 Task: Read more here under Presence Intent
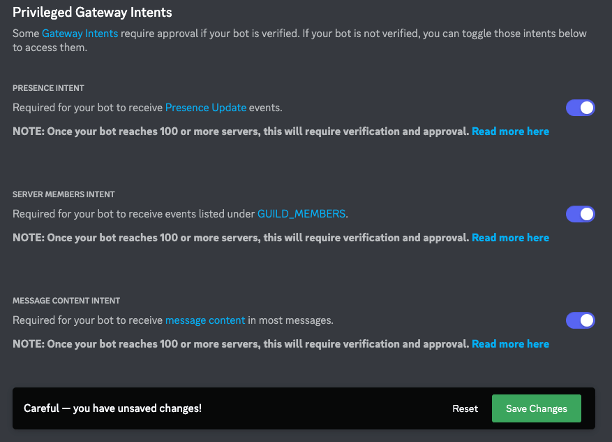point(510,131)
